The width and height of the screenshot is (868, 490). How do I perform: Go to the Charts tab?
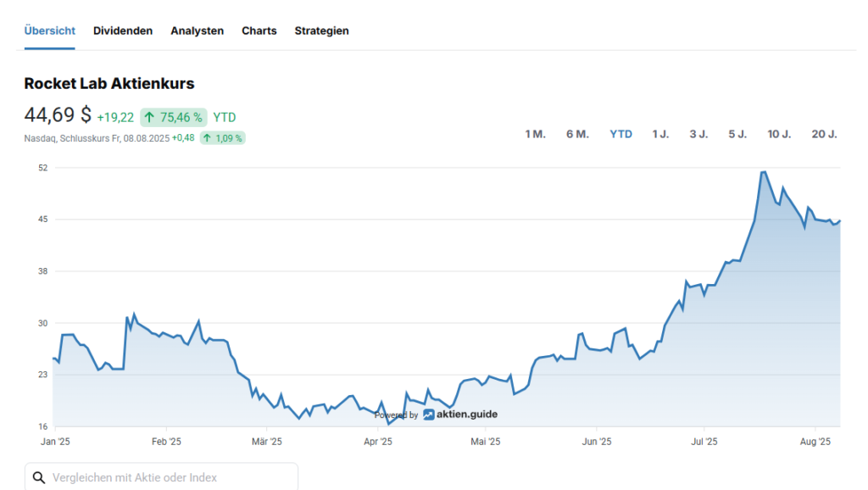pyautogui.click(x=259, y=31)
